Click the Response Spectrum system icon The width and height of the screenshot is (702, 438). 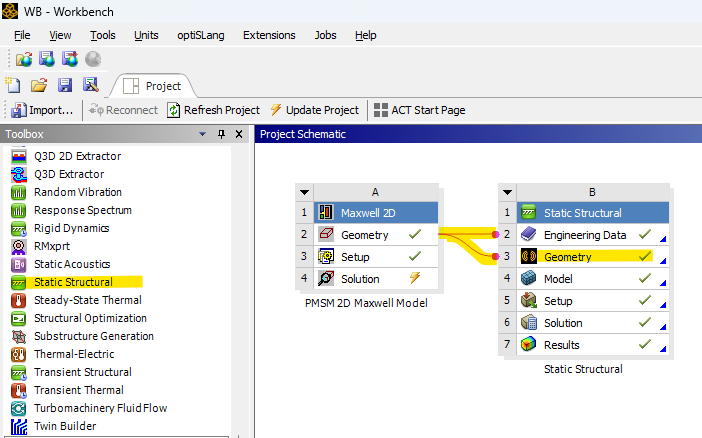pos(19,210)
